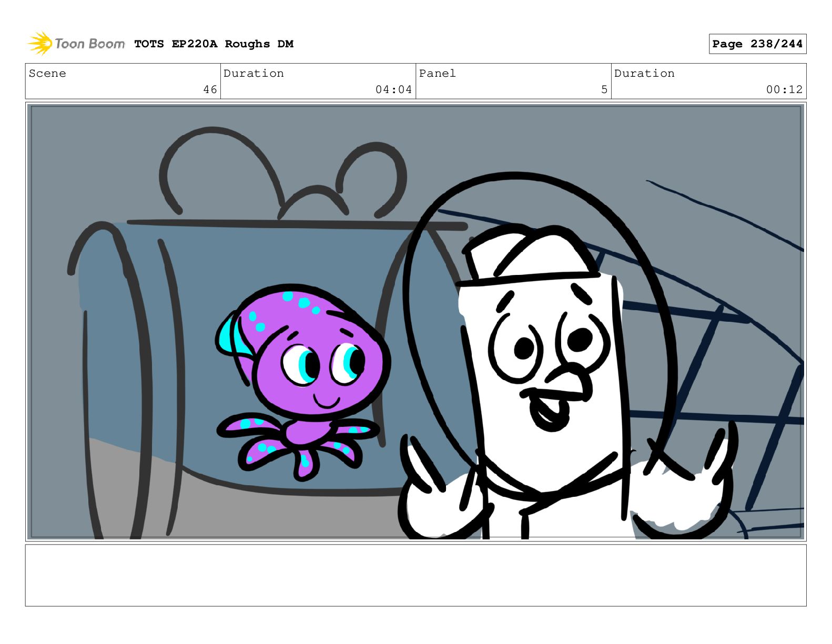This screenshot has width=832, height=644.
Task: Click the storyboard panel drawing
Action: coord(416,322)
